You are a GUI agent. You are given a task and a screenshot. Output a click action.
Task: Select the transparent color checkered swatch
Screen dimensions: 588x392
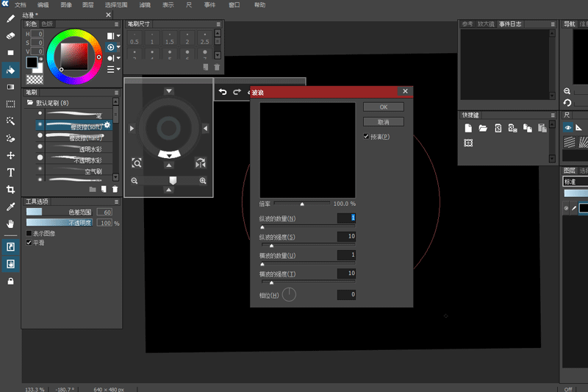click(x=35, y=79)
